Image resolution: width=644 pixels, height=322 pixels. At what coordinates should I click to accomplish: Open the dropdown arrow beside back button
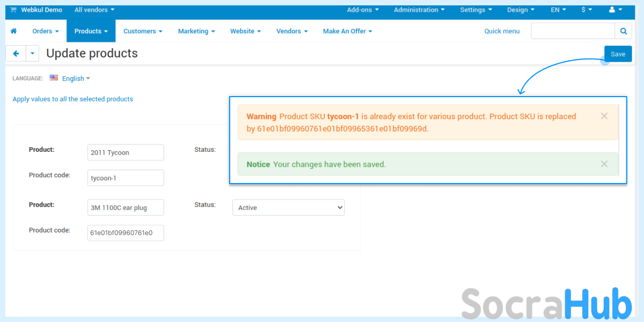click(x=32, y=54)
